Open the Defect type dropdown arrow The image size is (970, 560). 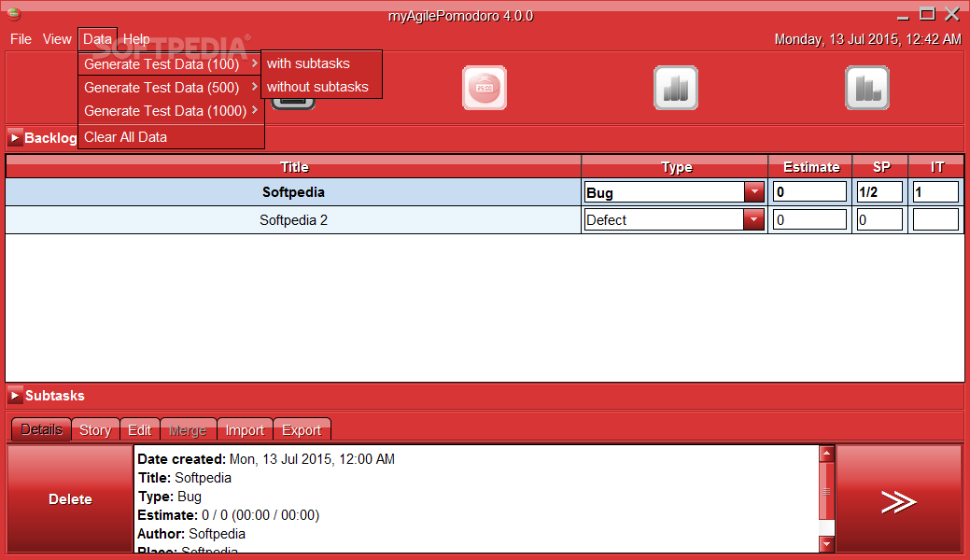point(753,219)
